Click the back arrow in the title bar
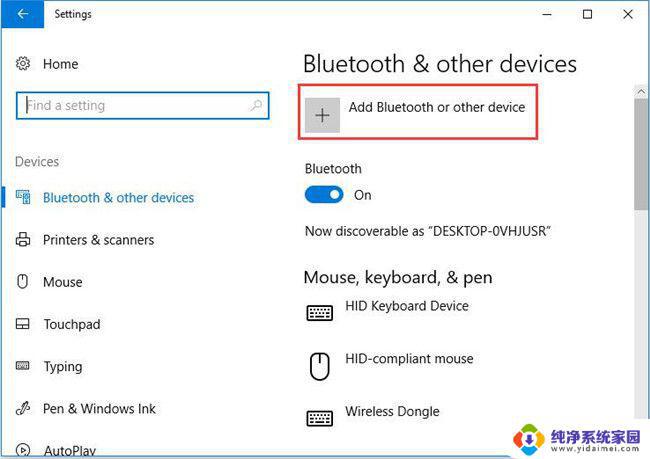This screenshot has width=650, height=459. pos(23,14)
